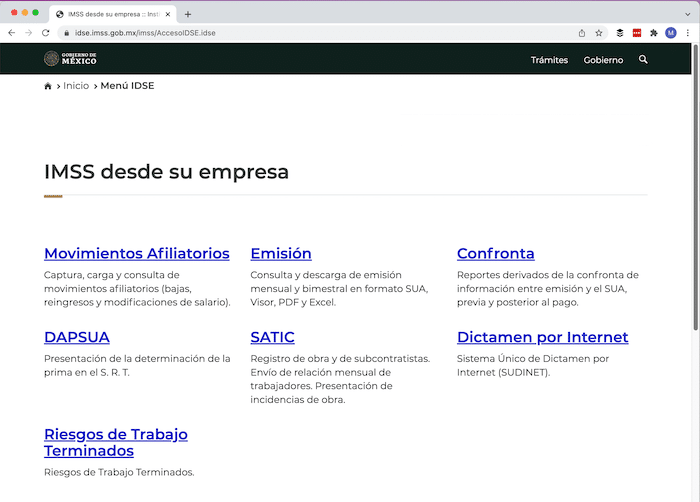Open a new tab with the plus button

tap(188, 14)
